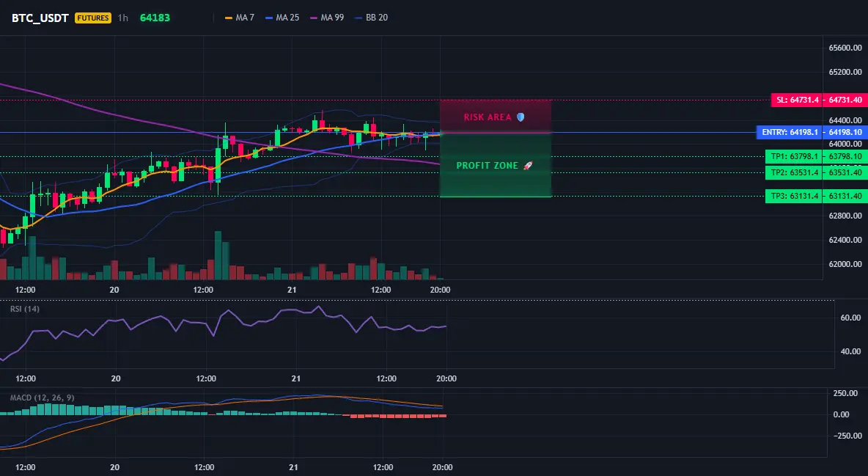Click the 63531.40 green price tag
This screenshot has width=868, height=476.
pyautogui.click(x=845, y=172)
